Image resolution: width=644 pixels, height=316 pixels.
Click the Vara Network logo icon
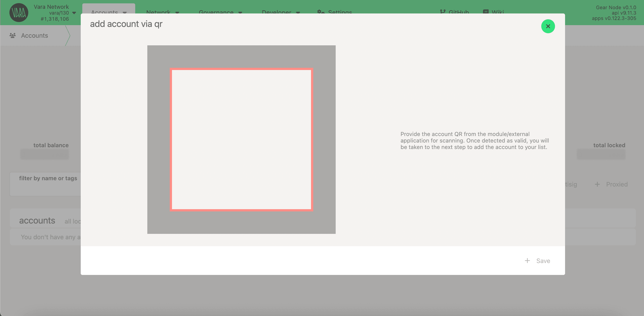tap(19, 13)
